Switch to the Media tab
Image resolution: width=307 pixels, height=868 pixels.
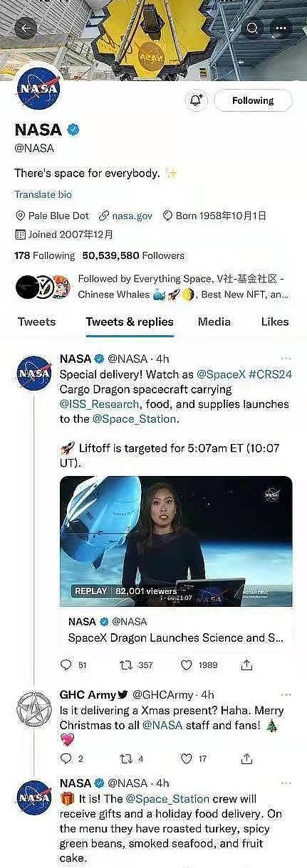pos(214,322)
